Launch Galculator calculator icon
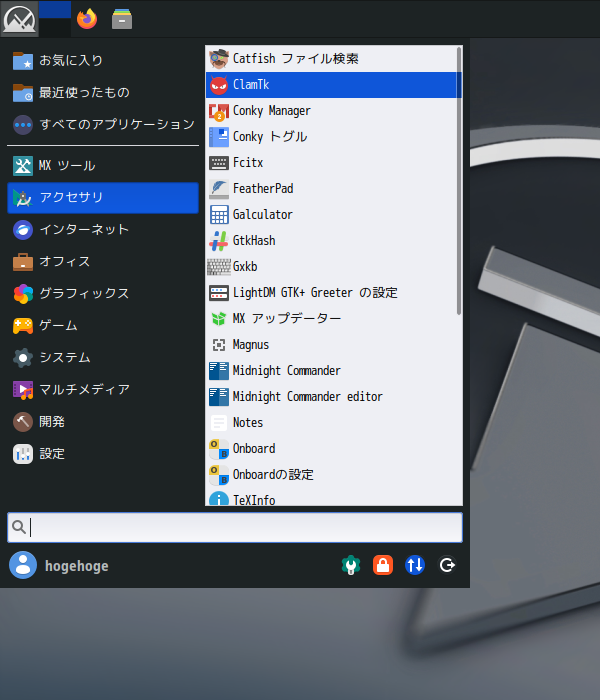Image resolution: width=600 pixels, height=700 pixels. coord(219,215)
